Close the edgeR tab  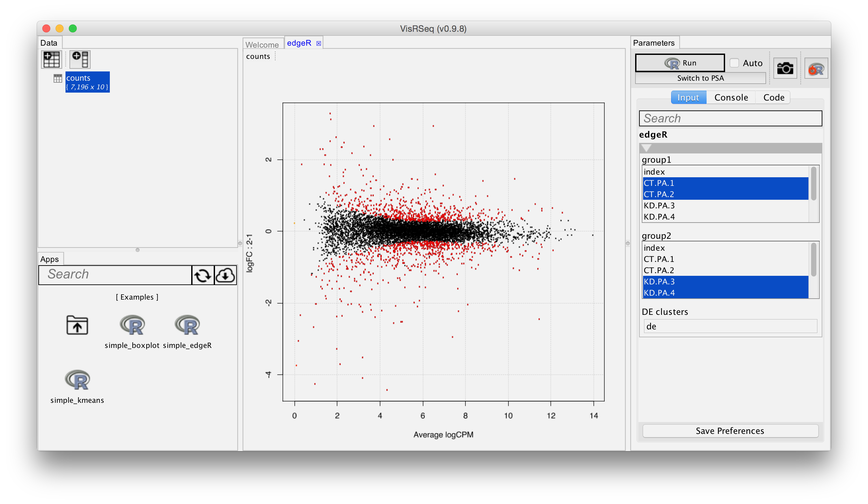click(x=319, y=43)
